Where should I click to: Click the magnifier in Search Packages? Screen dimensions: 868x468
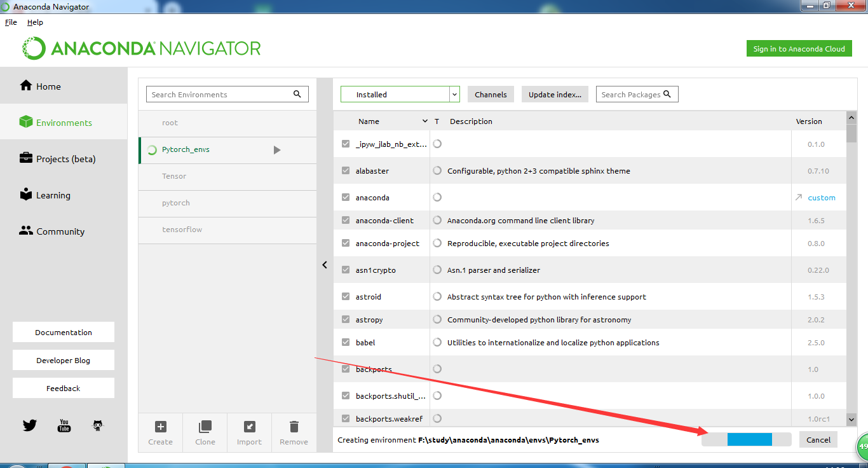667,94
